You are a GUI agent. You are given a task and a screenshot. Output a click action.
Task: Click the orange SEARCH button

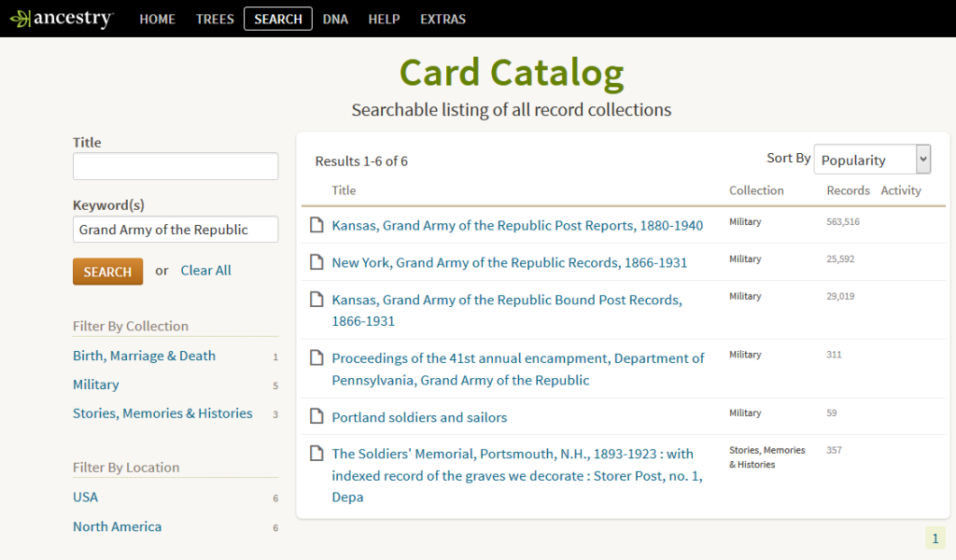coord(108,272)
